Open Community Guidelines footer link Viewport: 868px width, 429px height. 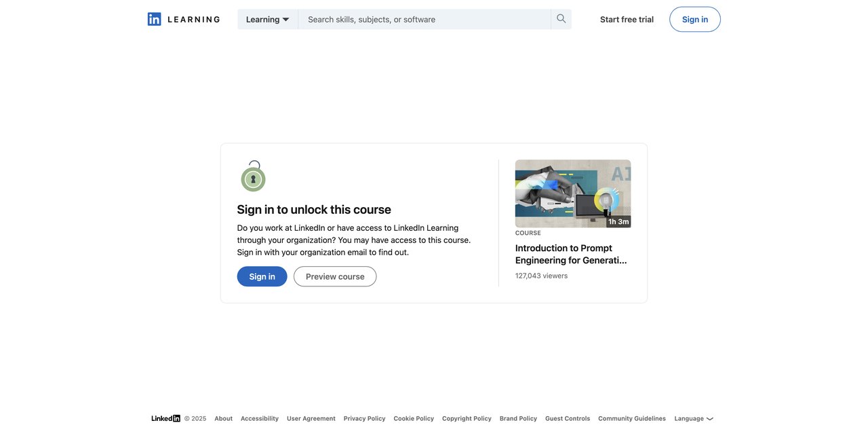631,419
